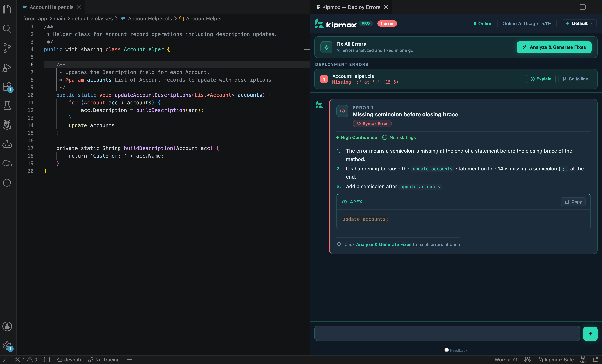Open problems count in status bar
Image resolution: width=602 pixels, height=364 pixels.
(26, 359)
